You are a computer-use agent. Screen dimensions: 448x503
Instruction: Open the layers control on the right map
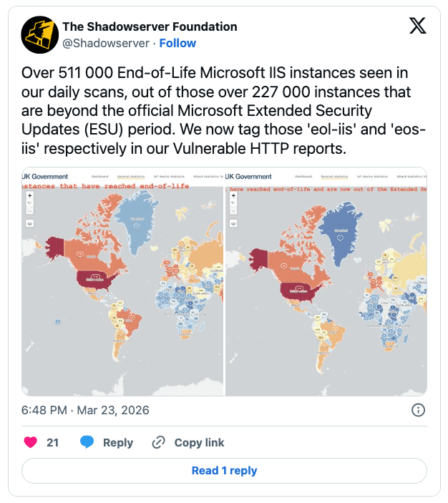[233, 223]
